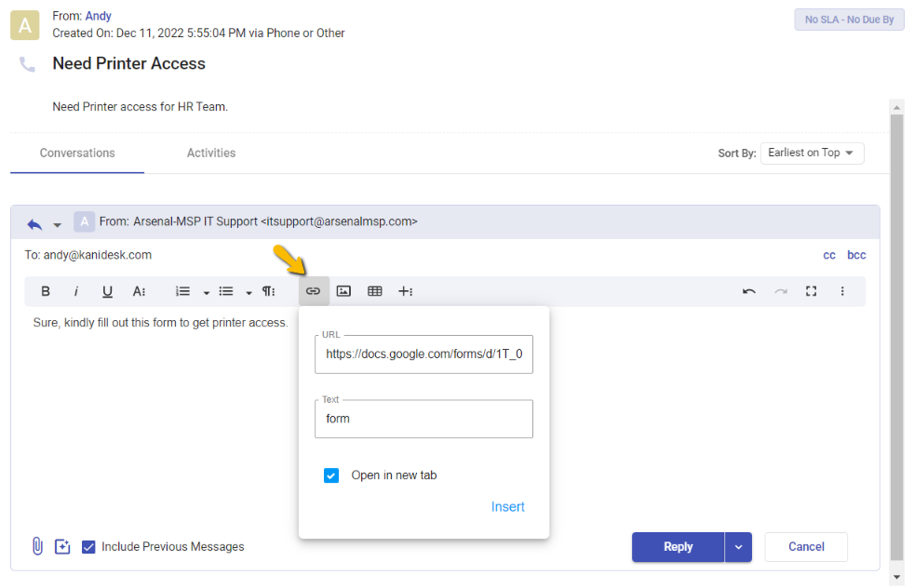Click the blue reply arrow icon

coord(34,224)
